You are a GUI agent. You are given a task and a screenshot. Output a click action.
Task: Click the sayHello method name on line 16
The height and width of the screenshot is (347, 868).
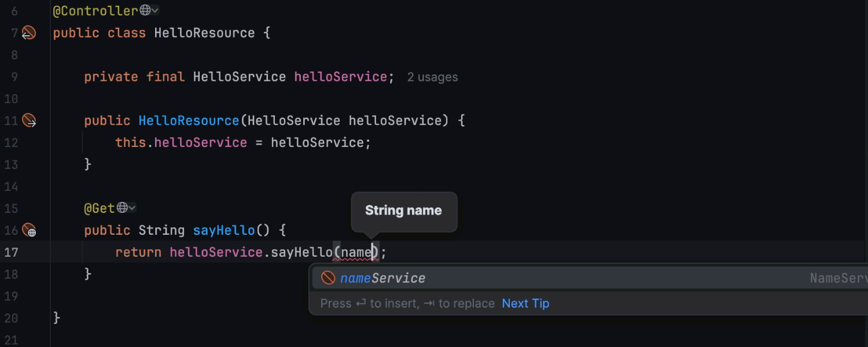click(224, 230)
